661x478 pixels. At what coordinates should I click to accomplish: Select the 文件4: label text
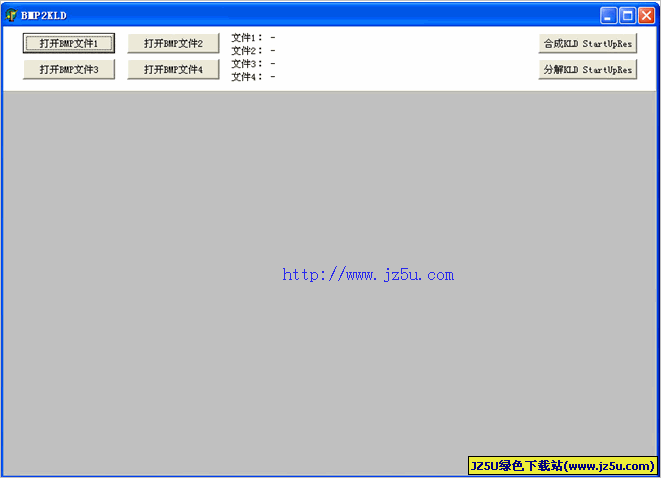pos(247,77)
